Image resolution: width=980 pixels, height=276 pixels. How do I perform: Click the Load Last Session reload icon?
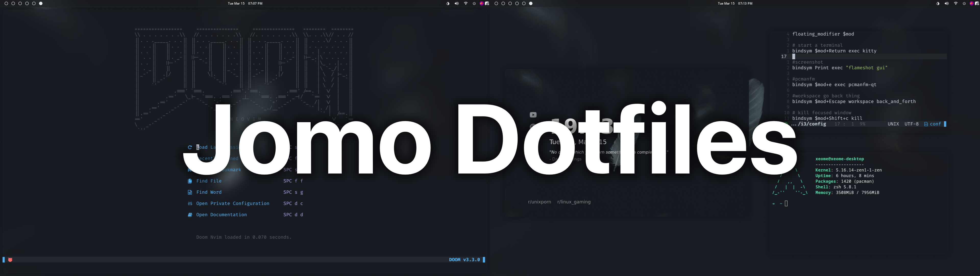pos(190,147)
